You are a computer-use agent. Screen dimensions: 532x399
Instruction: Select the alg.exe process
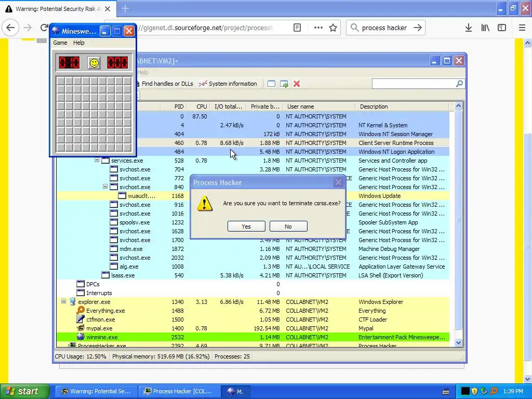point(253,267)
